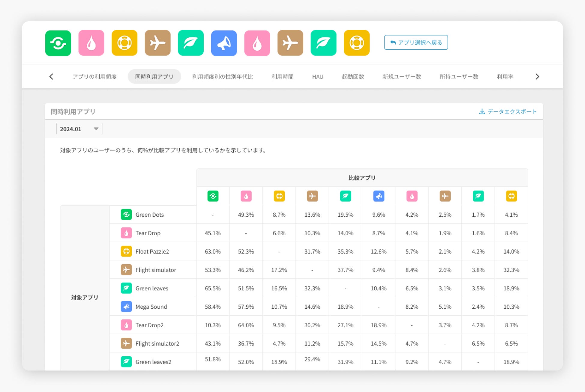Click the small blue megaphone comparison column header
The height and width of the screenshot is (392, 585).
pyautogui.click(x=379, y=196)
